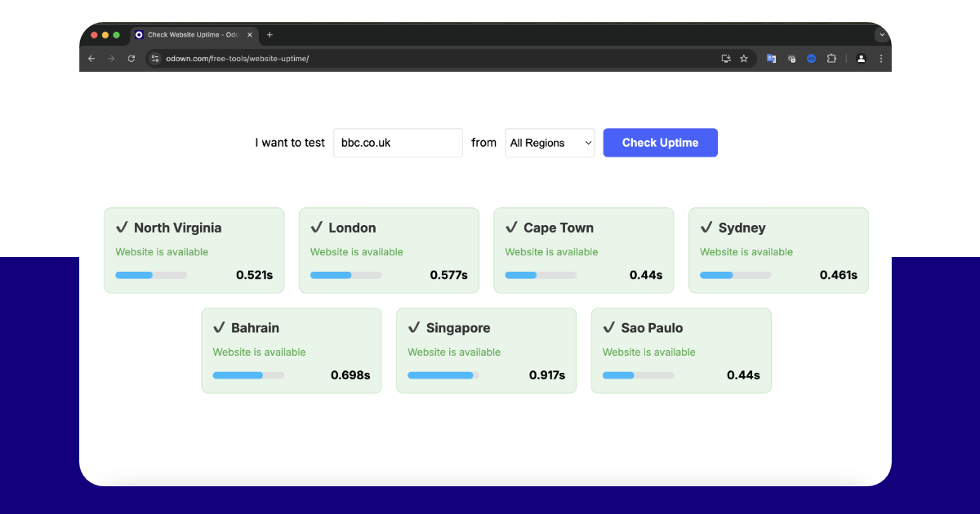Click the London region title
The image size is (980, 514).
(x=353, y=228)
